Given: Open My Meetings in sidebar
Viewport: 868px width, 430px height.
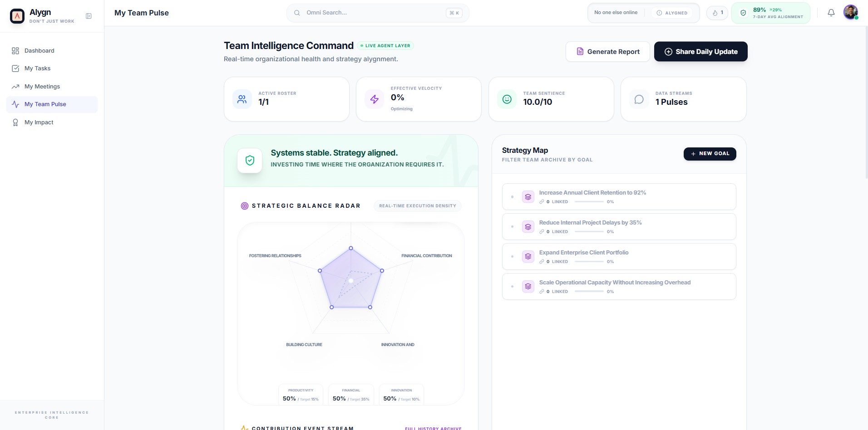Looking at the screenshot, I should click(x=52, y=87).
